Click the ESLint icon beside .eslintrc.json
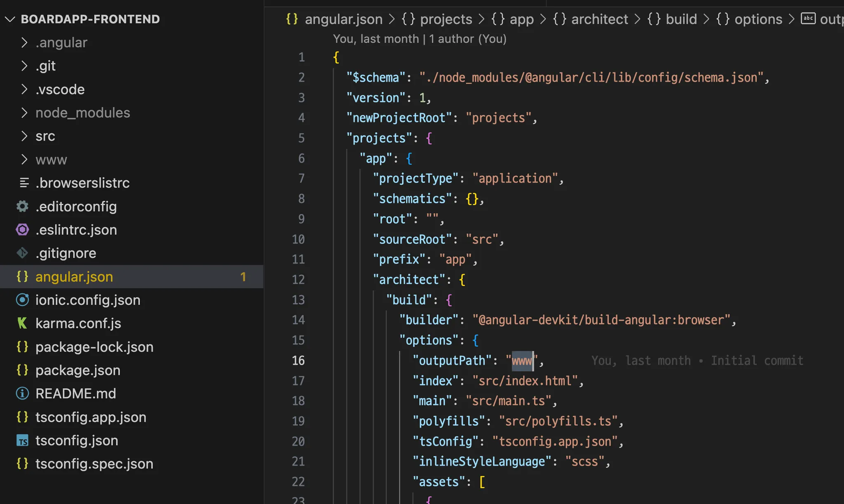Image resolution: width=844 pixels, height=504 pixels. (x=22, y=230)
